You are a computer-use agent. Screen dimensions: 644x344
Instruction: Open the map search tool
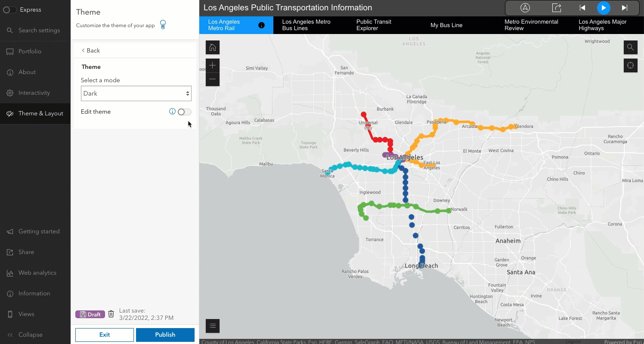[x=631, y=47]
